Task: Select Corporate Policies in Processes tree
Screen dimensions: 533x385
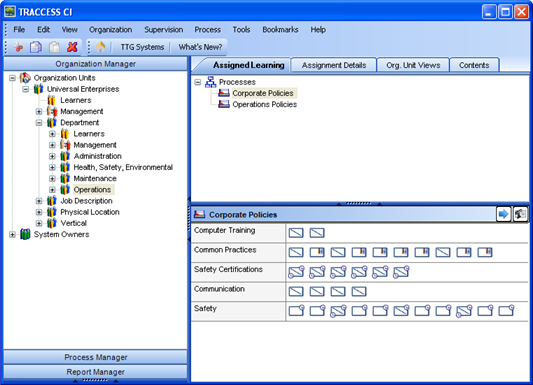Action: coord(263,93)
